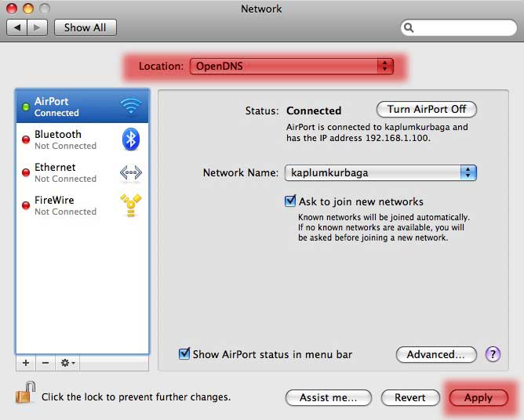Click the red close window button
524x420 pixels.
(x=12, y=9)
